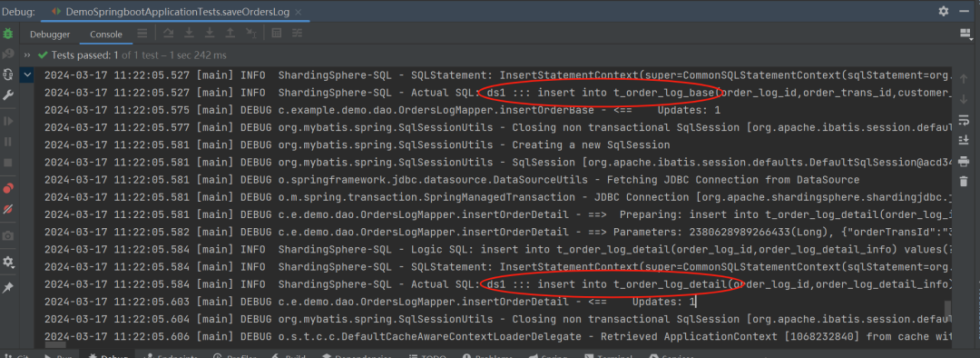
Task: Open the blue chevron dropdown left of console
Action: (27, 75)
